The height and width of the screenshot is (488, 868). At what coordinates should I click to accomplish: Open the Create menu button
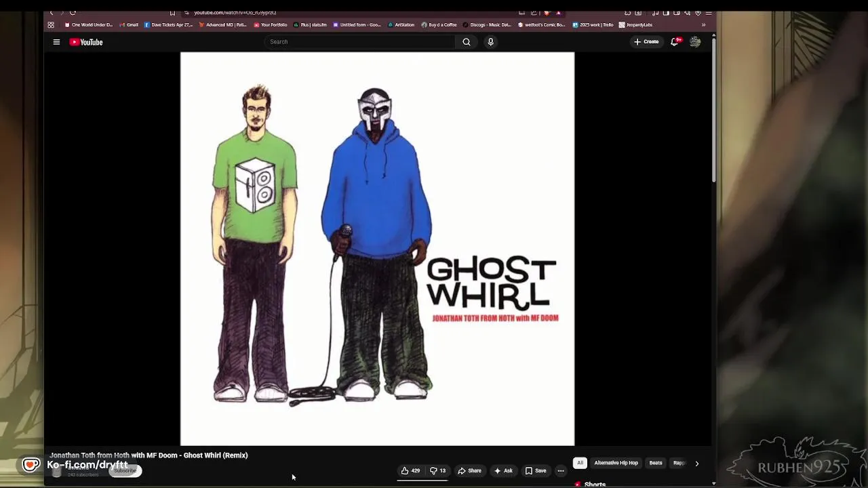pyautogui.click(x=646, y=42)
